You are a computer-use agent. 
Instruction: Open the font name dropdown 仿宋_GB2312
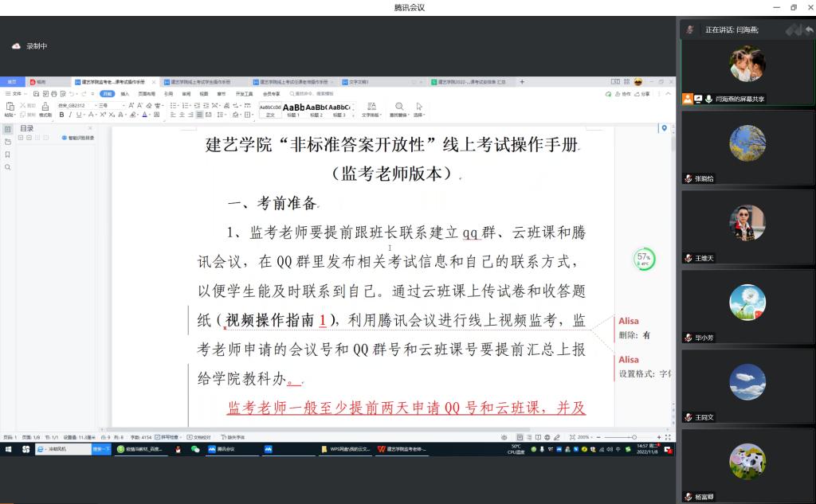click(x=74, y=105)
